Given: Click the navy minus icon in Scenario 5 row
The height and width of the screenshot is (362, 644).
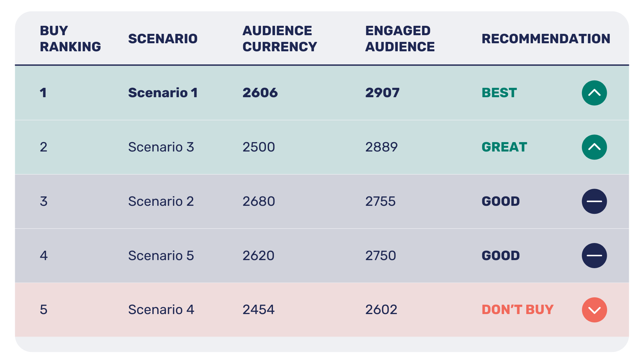Looking at the screenshot, I should coord(594,256).
